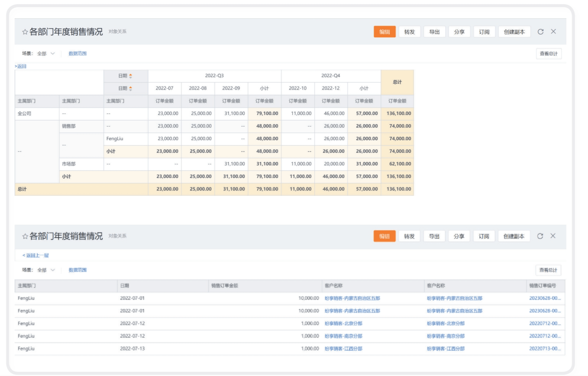The image size is (588, 376).
Task: Click 导出 in the detail list report toolbar
Action: tap(434, 236)
